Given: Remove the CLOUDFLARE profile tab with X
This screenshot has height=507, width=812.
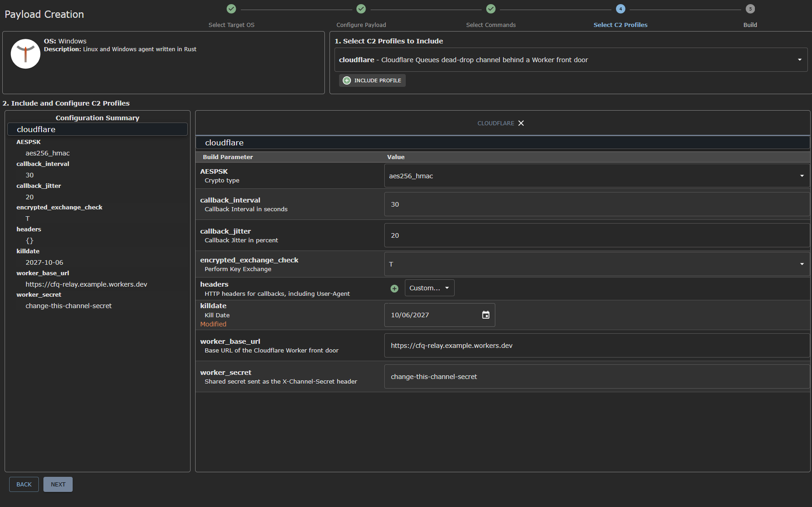Looking at the screenshot, I should 521,123.
